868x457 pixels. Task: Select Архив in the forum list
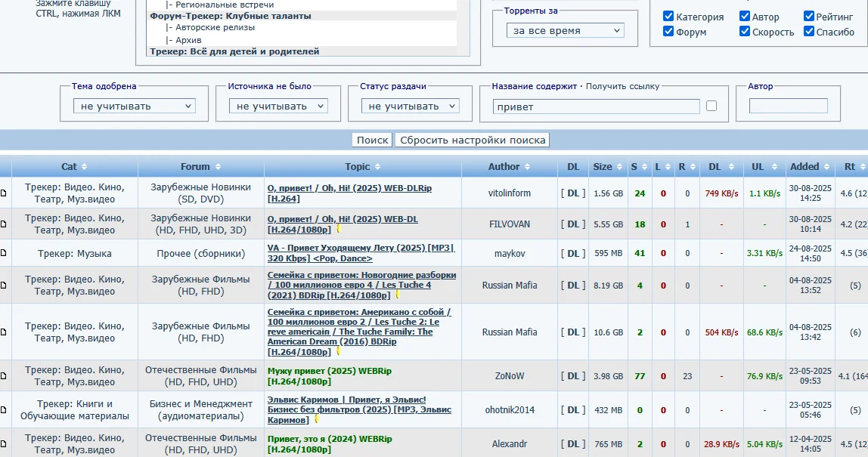pos(188,40)
